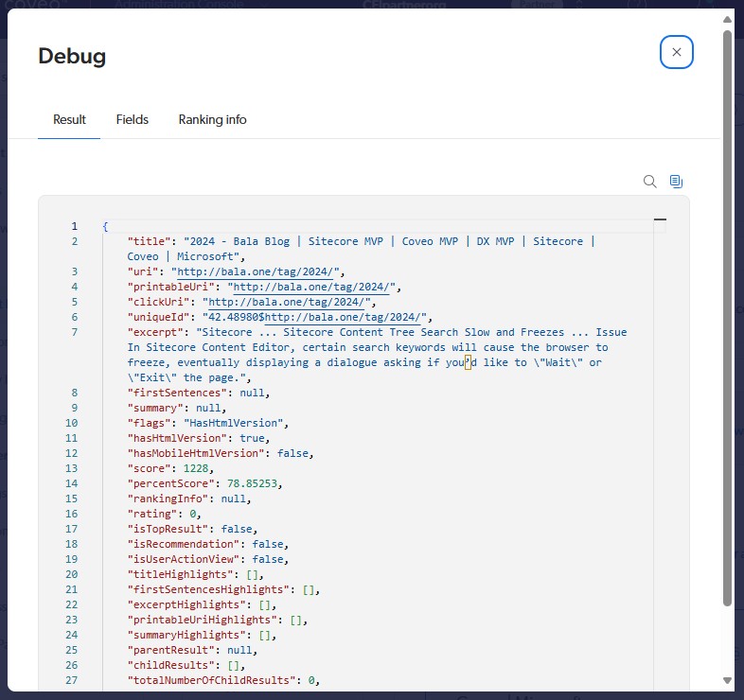744x700 pixels.
Task: Click the "HasHtmlVersion" flags value
Action: [233, 423]
